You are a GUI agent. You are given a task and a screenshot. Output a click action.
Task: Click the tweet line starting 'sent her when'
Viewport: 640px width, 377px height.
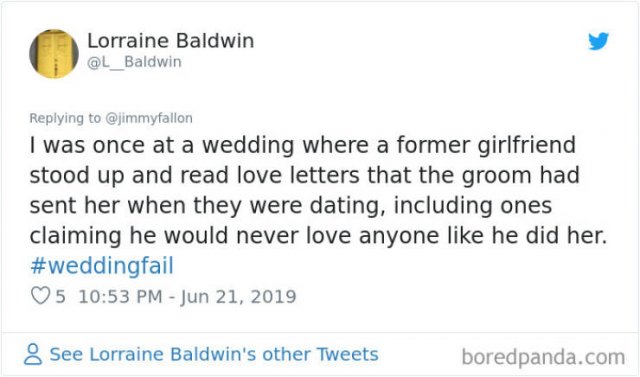[291, 206]
